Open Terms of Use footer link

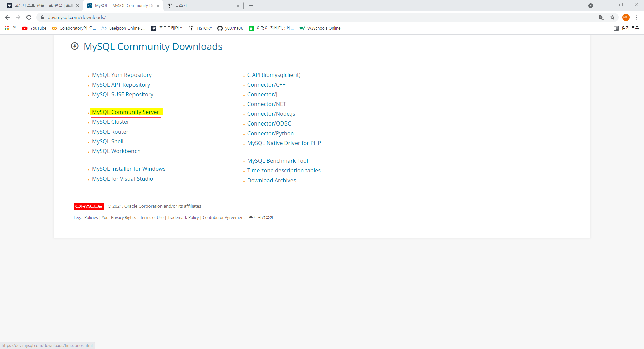click(x=152, y=218)
